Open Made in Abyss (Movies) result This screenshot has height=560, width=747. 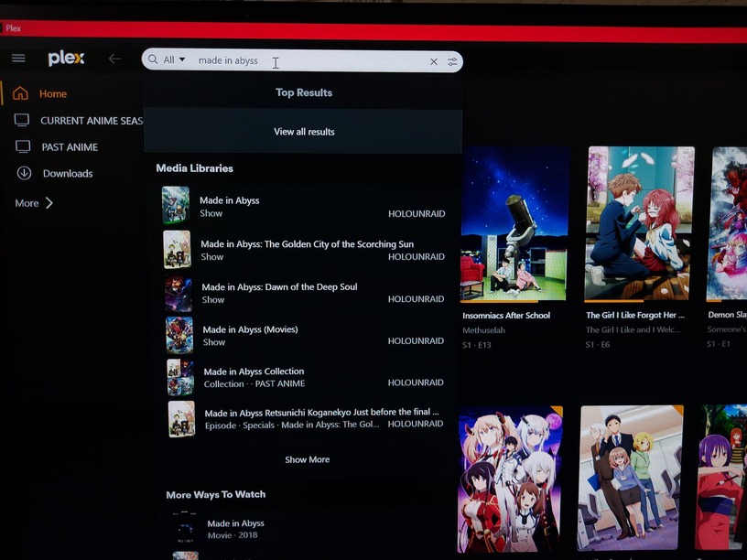click(x=304, y=335)
